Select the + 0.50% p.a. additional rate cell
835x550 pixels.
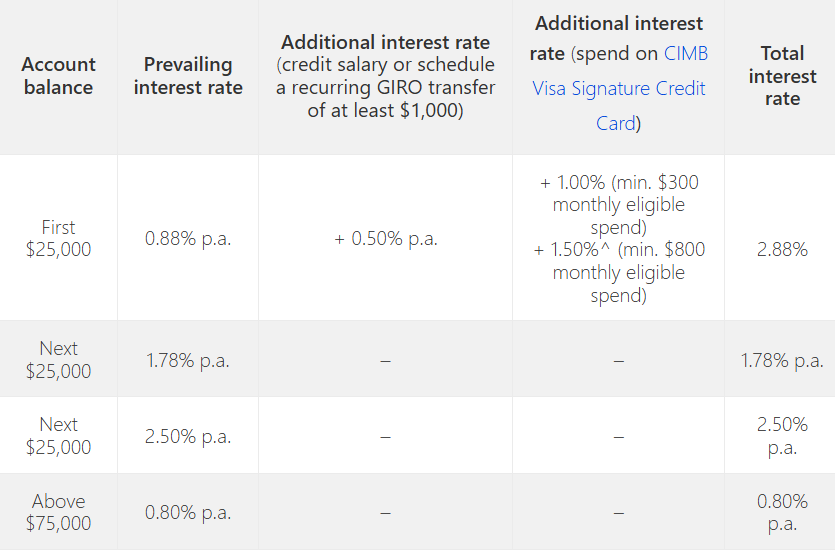click(385, 239)
